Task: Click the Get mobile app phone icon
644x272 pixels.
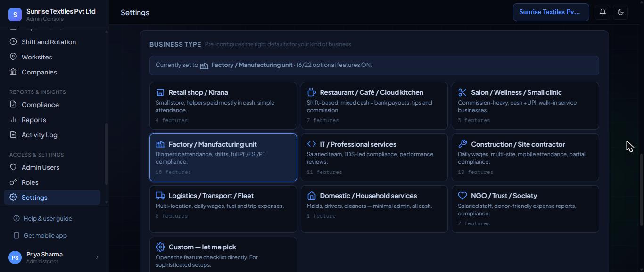Action: pyautogui.click(x=17, y=236)
